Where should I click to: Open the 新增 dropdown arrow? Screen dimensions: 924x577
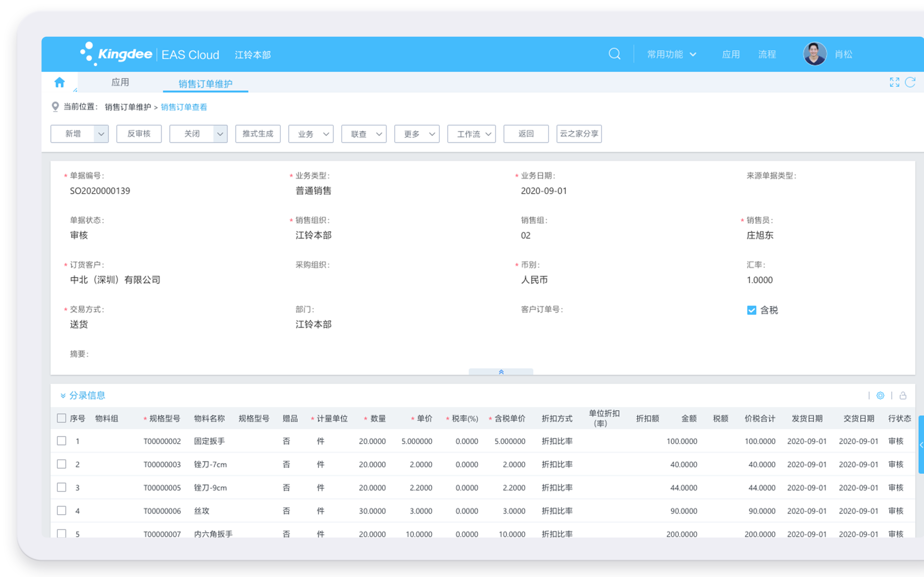[101, 134]
